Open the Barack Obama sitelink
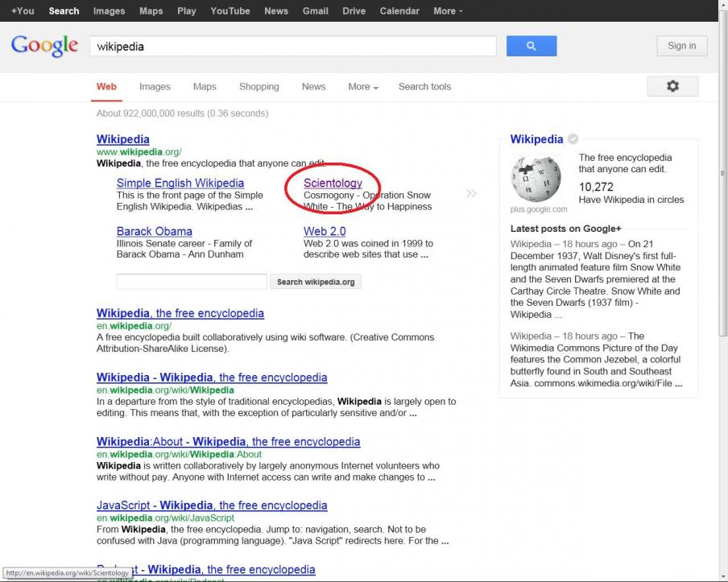The height and width of the screenshot is (582, 728). [x=154, y=231]
